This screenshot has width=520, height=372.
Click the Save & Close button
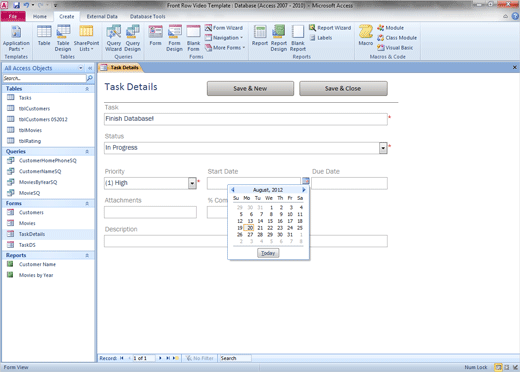point(343,88)
